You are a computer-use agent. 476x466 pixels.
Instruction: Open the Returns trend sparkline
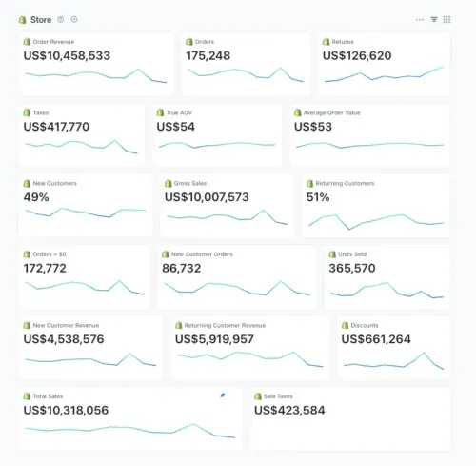tap(384, 74)
